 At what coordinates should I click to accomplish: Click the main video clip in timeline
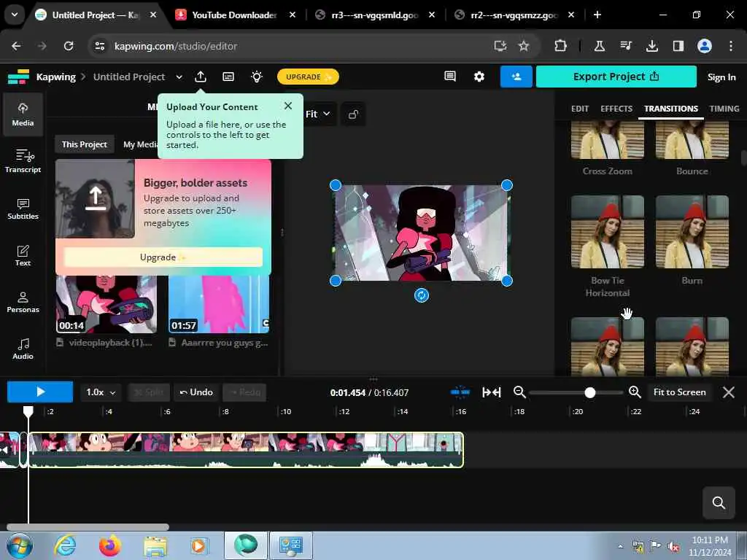click(246, 450)
